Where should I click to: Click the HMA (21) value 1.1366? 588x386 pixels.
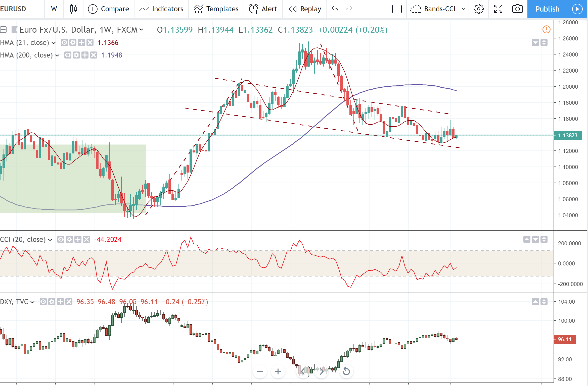(108, 42)
